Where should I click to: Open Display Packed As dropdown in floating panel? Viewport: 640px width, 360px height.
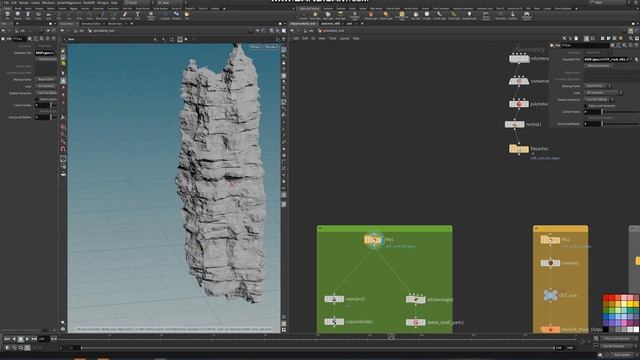coord(599,99)
